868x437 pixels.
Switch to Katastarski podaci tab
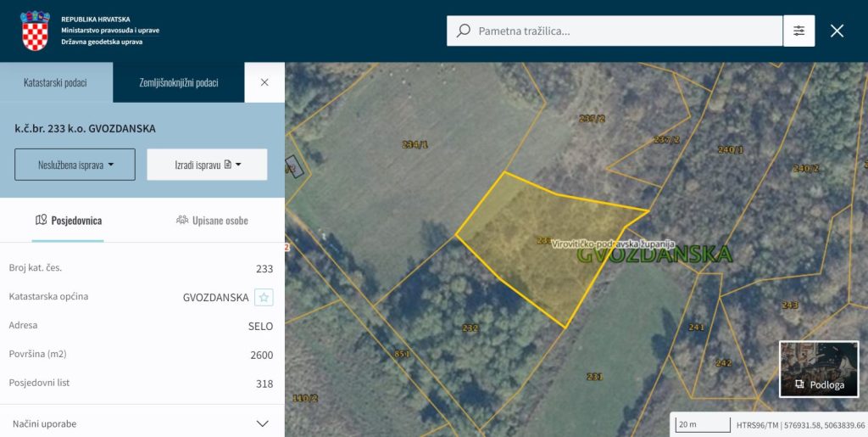56,82
